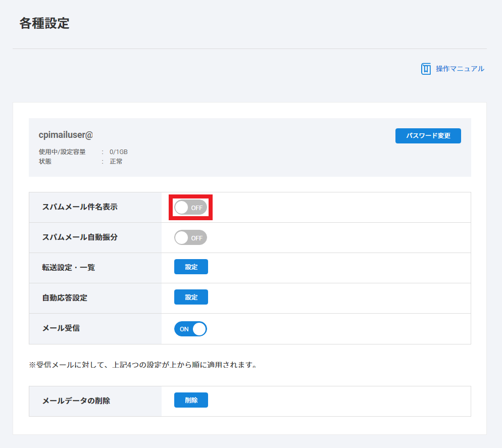Click the 転送設定・一覧 row label

tap(69, 268)
